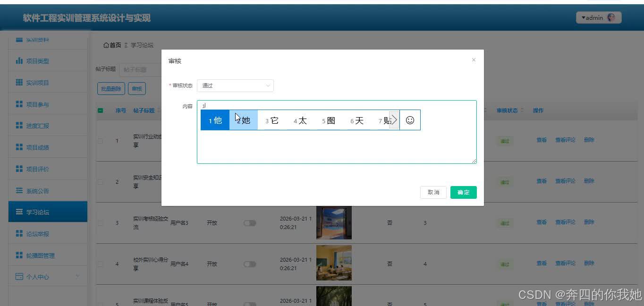Image resolution: width=644 pixels, height=306 pixels.
Task: Show next page of IME candidates
Action: (x=394, y=120)
